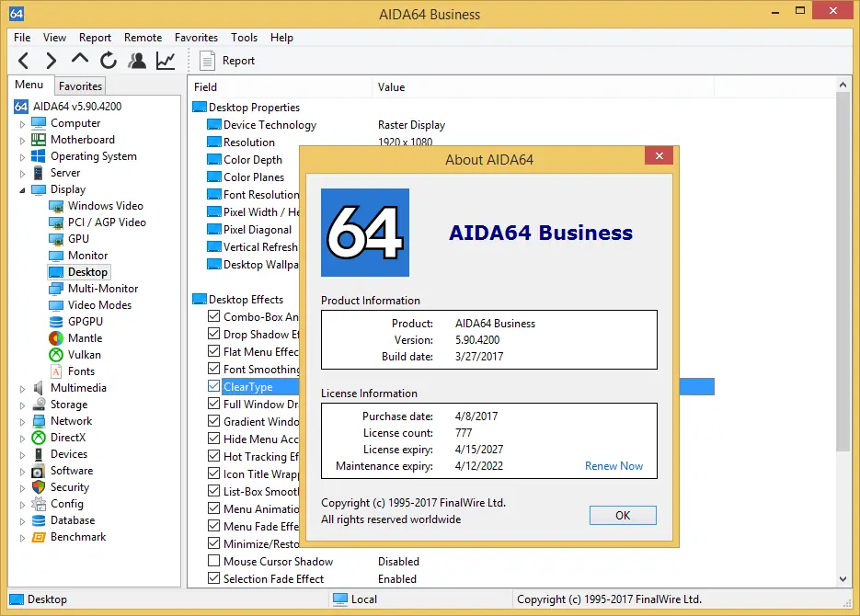Select the Windows Video tree item
Image resolution: width=860 pixels, height=616 pixels.
105,206
